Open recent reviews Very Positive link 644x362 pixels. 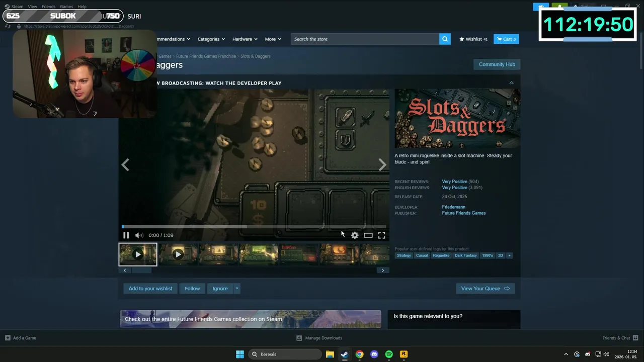(x=454, y=182)
